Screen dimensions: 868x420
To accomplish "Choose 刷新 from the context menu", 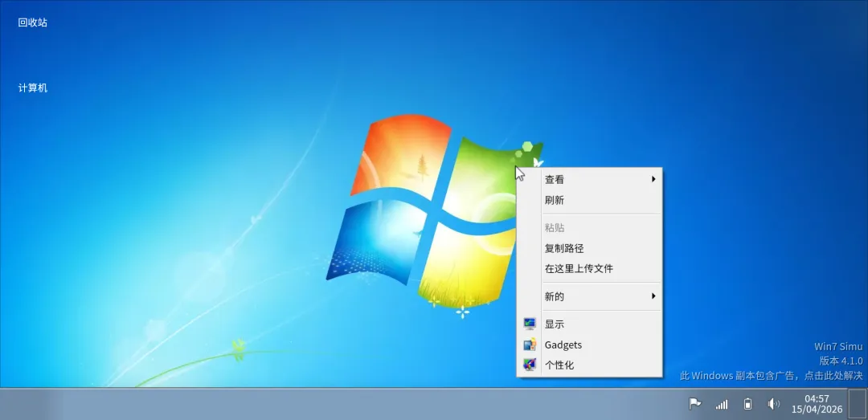I will (x=590, y=200).
